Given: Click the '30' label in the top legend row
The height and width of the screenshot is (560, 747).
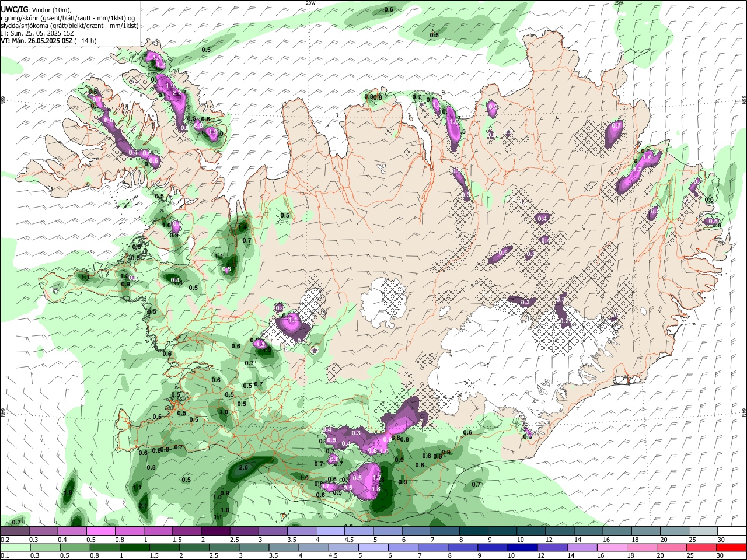Looking at the screenshot, I should click(721, 539).
